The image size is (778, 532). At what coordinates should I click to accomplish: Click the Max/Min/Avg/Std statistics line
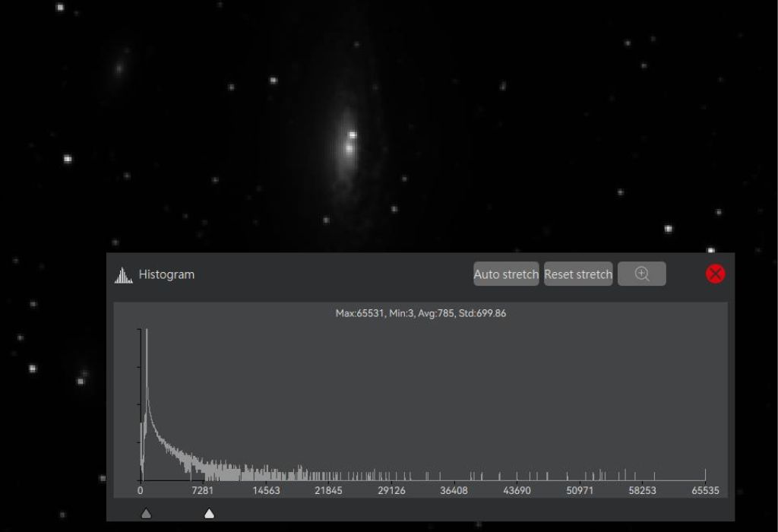click(420, 313)
